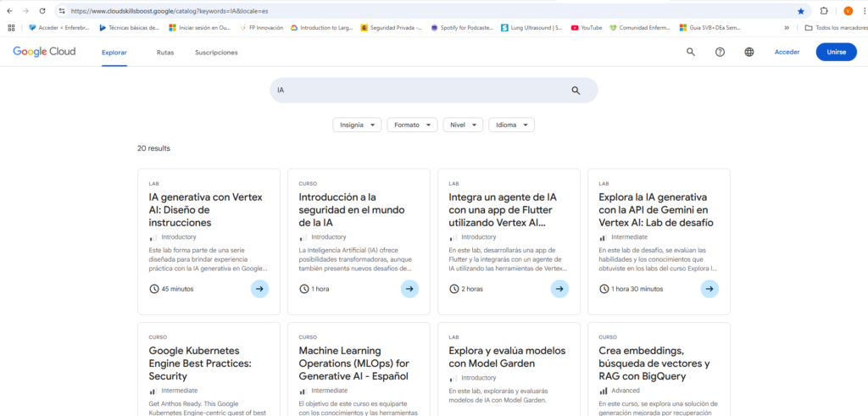Open the apps grid in bookmarks bar
868x416 pixels.
[11, 28]
